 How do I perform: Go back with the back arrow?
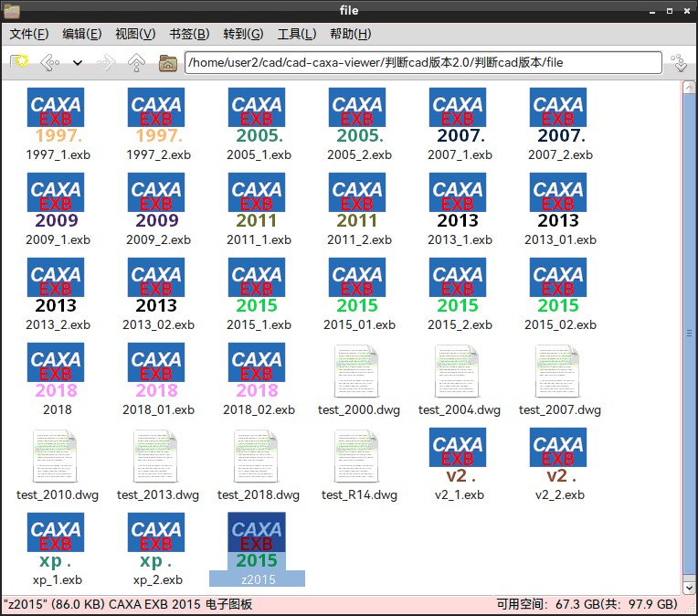point(49,62)
